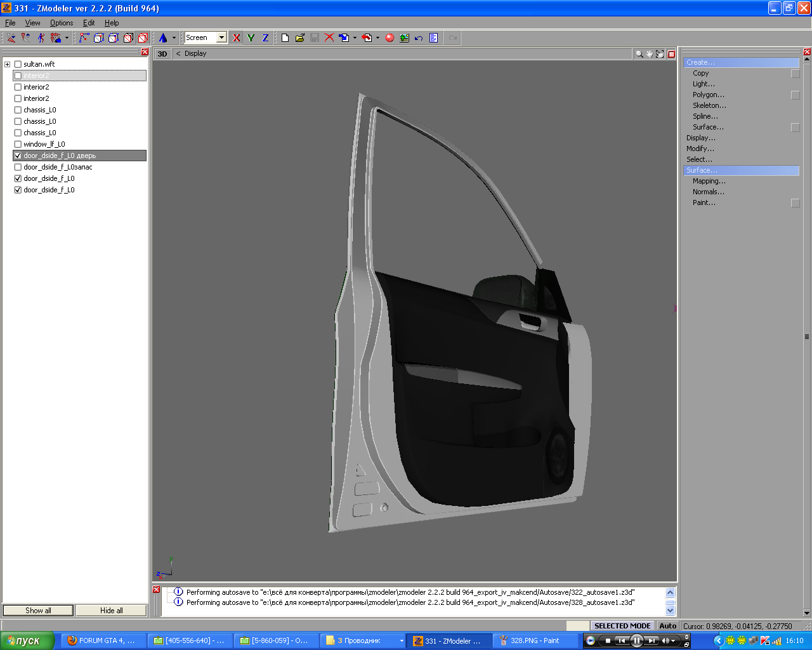Close the message log panel
Viewport: 812px width, 650px height.
coord(157,590)
